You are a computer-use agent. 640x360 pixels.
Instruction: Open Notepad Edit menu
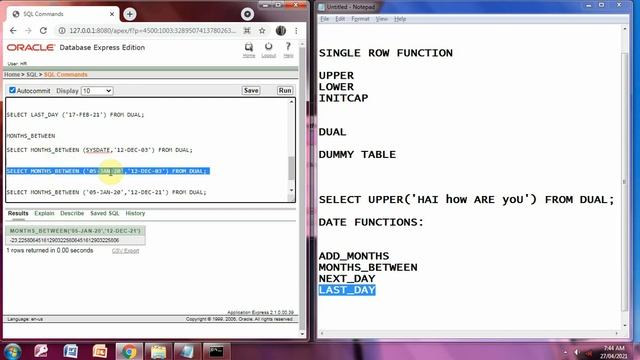[x=340, y=19]
